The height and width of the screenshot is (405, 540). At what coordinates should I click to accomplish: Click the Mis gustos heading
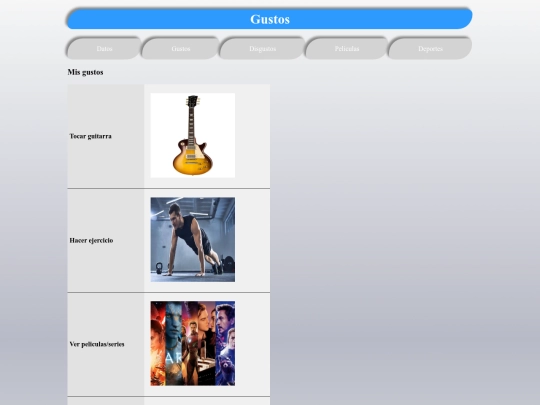coord(85,72)
